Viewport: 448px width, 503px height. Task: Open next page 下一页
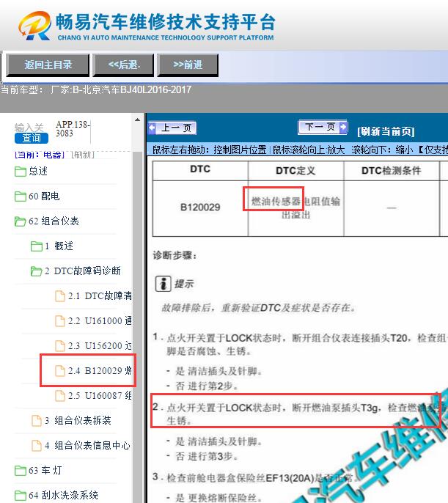pos(323,127)
